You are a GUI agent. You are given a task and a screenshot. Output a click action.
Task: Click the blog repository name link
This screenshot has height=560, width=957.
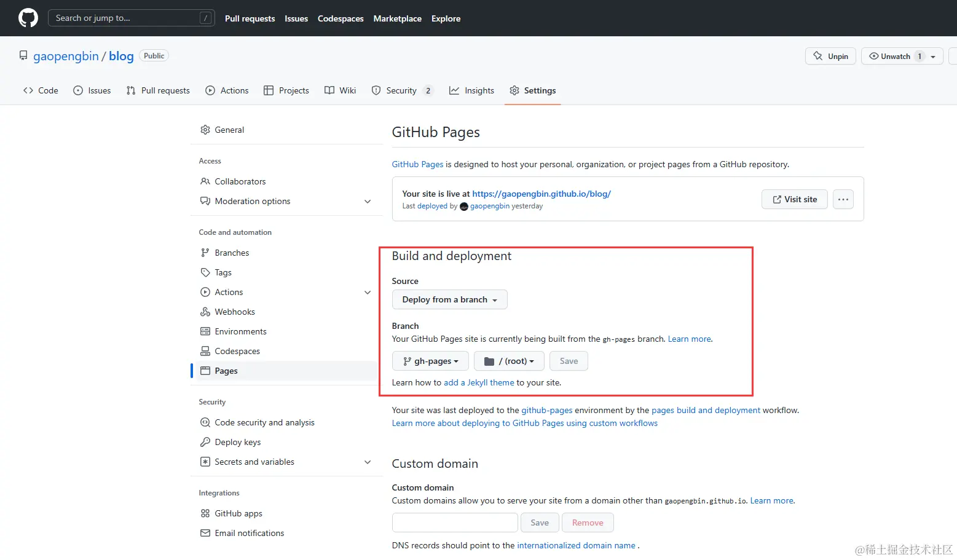(x=121, y=56)
